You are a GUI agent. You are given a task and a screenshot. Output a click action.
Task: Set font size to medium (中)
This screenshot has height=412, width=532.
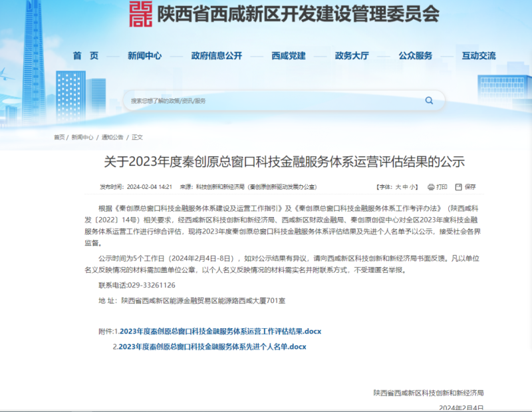[406, 187]
